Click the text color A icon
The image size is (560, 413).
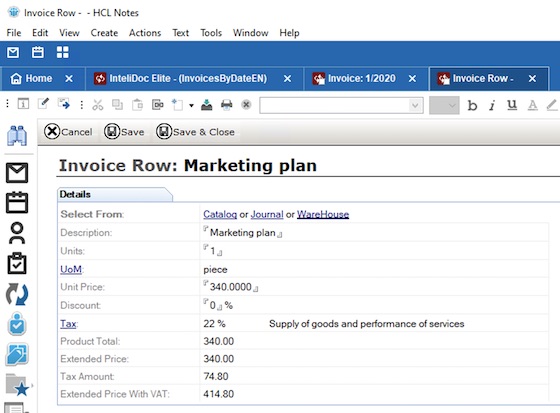(532, 105)
